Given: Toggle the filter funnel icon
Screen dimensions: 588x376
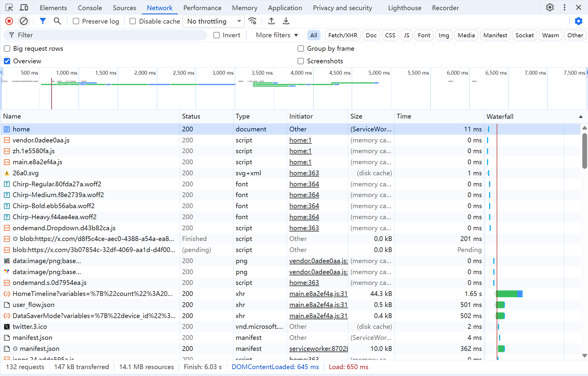Looking at the screenshot, I should tap(43, 21).
